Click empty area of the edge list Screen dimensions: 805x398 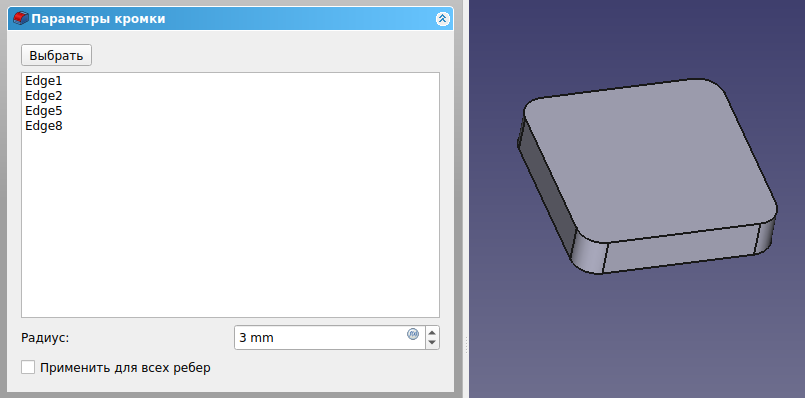coord(230,221)
